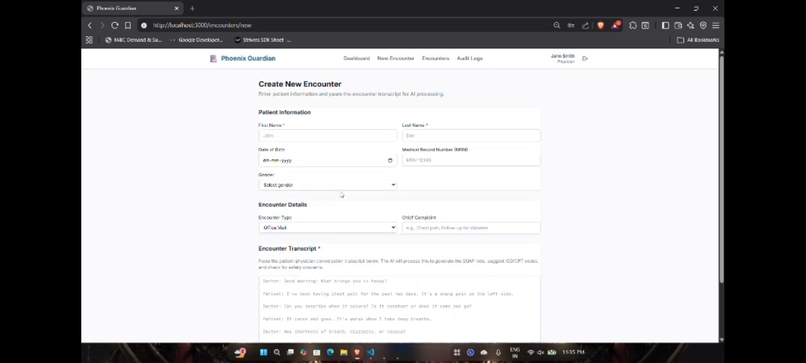This screenshot has width=806, height=363.
Task: Open the weather widget on taskbar
Action: [240, 352]
